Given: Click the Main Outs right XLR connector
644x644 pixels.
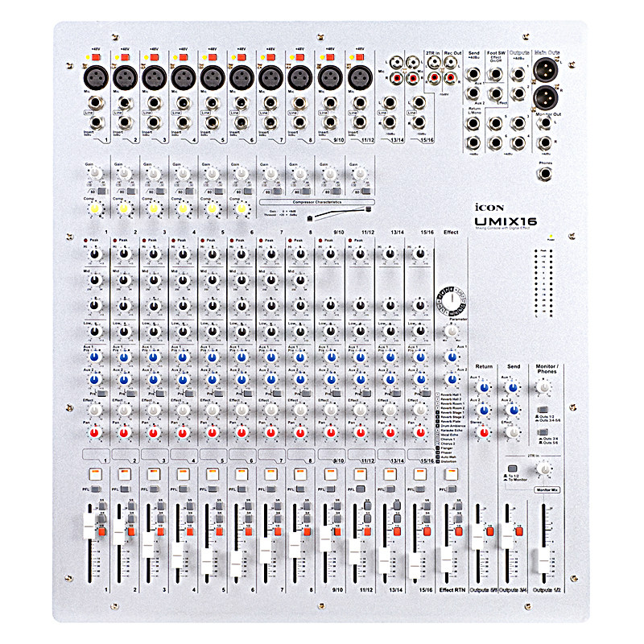Looking at the screenshot, I should [545, 97].
